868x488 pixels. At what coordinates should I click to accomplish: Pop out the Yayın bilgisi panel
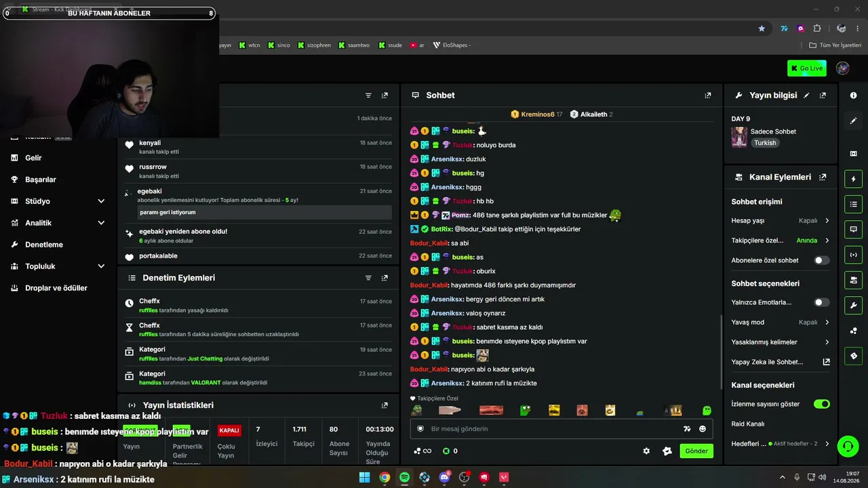click(823, 96)
